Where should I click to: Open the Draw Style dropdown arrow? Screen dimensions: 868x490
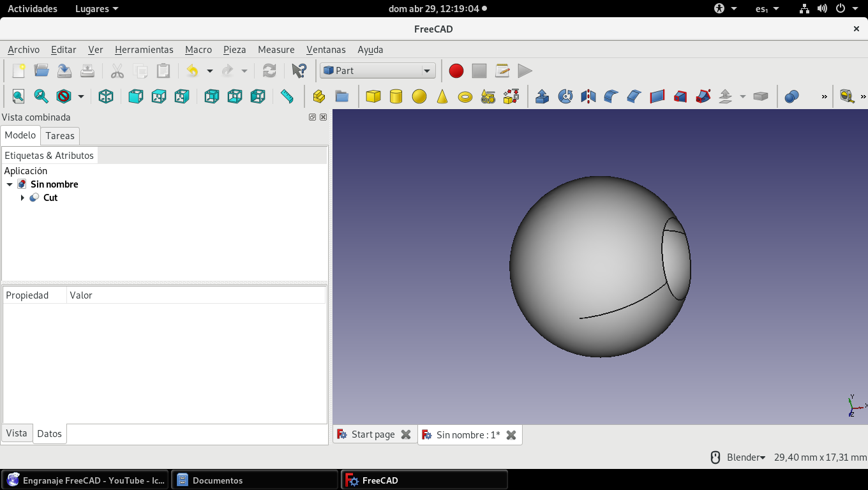(x=81, y=96)
